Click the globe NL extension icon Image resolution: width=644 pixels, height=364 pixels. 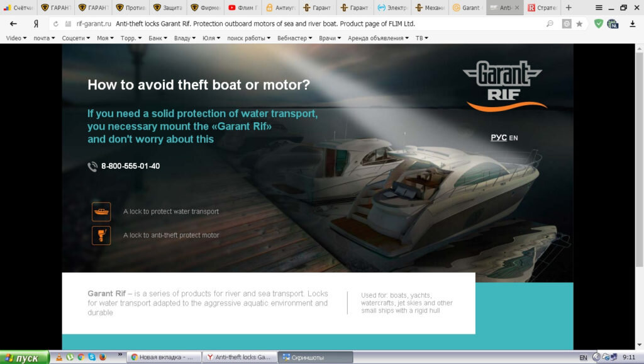point(613,24)
